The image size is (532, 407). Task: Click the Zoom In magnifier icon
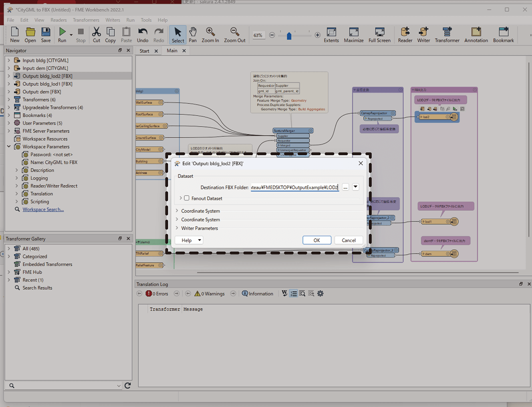click(x=210, y=34)
